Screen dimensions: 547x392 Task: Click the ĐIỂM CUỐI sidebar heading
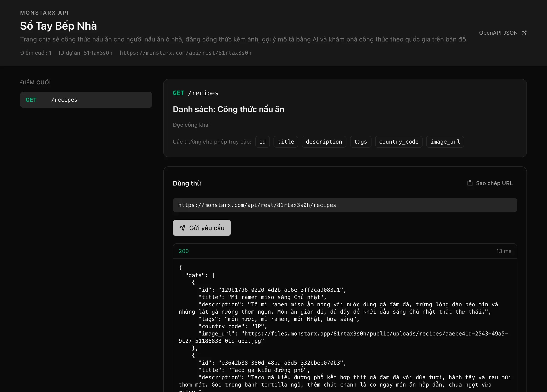pos(36,83)
